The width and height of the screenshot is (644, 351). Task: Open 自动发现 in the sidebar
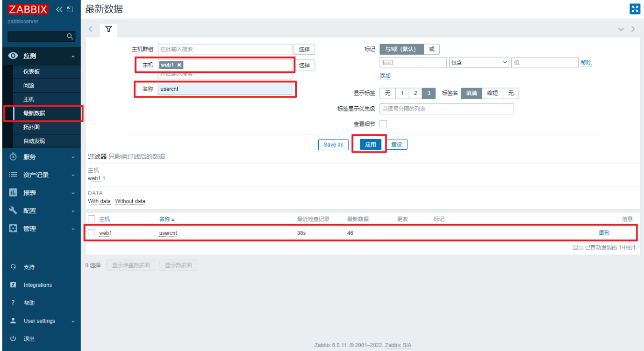[35, 141]
